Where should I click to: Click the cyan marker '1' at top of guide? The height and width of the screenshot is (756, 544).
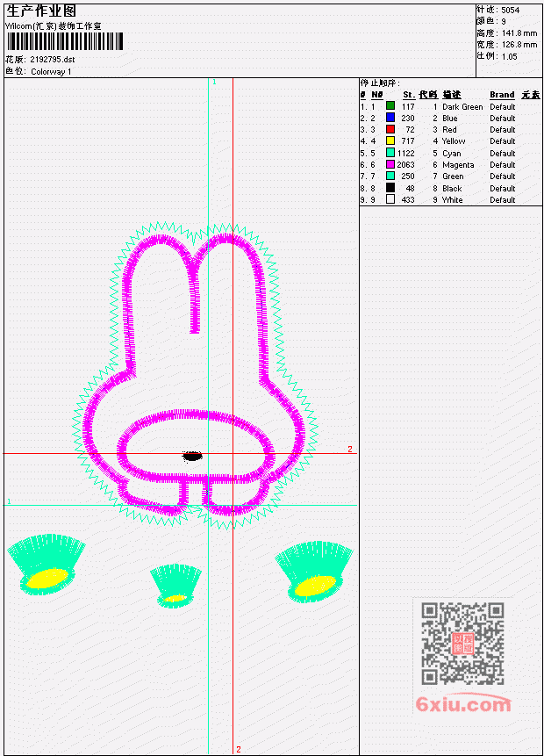(x=214, y=82)
